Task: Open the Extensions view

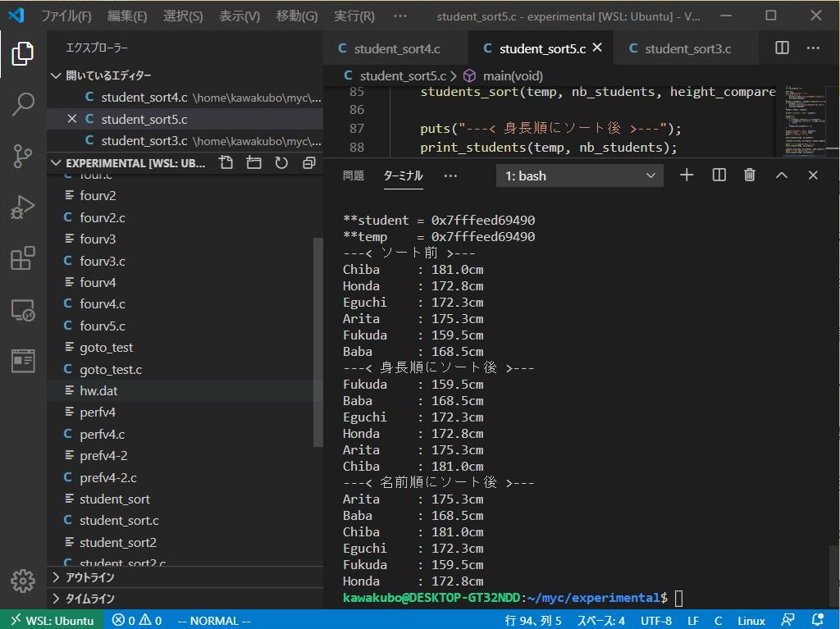Action: click(x=23, y=258)
